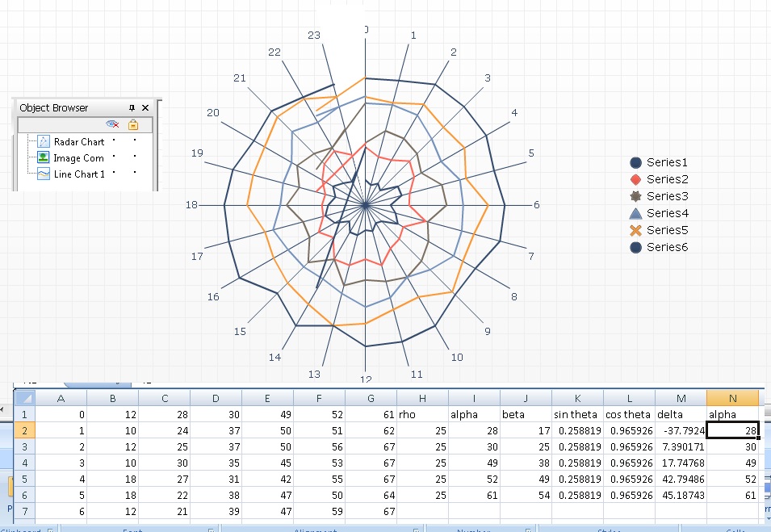Screen dimensions: 771x532
Task: Toggle visibility dot for Line Chart 1
Action: click(x=115, y=174)
